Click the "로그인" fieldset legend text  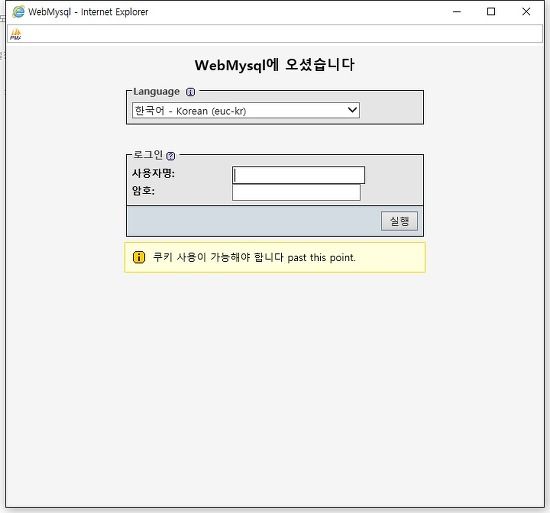point(148,155)
